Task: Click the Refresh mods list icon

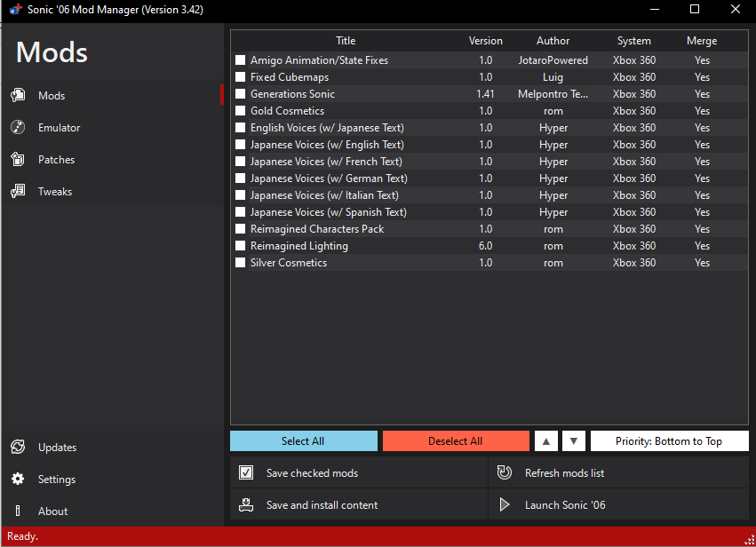Action: pyautogui.click(x=505, y=472)
